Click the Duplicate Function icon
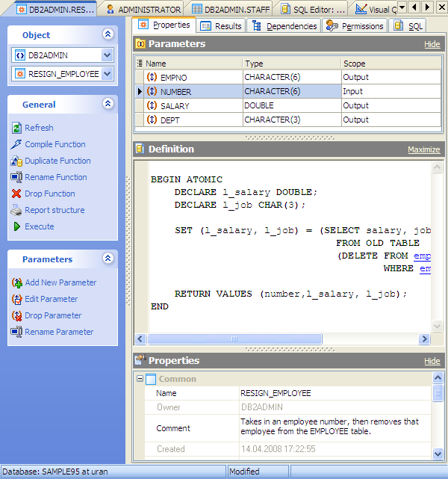 point(16,161)
